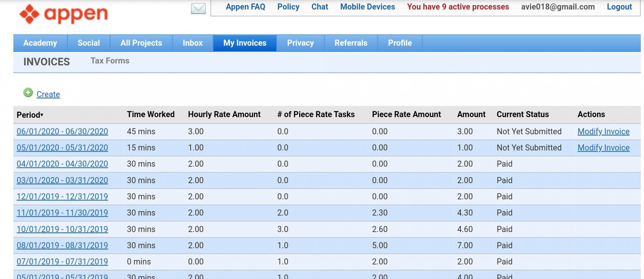Open invoice 12/01/2019 - 12/31/2019

coord(62,196)
